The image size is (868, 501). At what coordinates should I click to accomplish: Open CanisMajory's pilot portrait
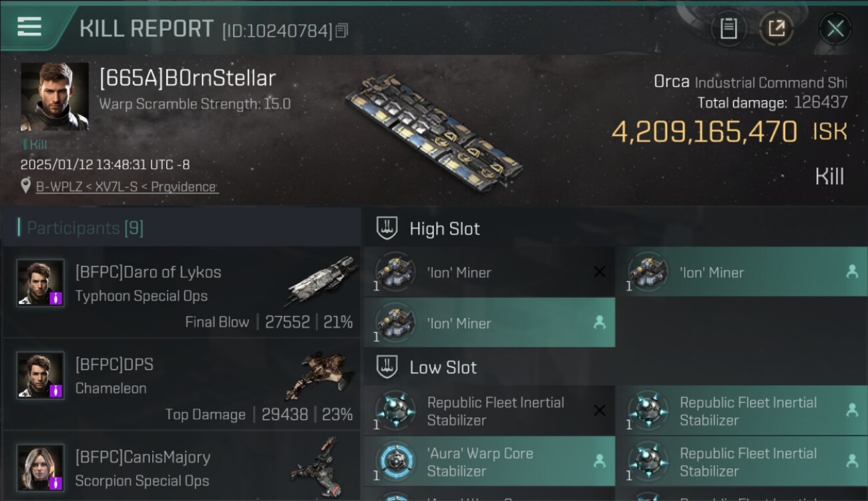click(41, 467)
